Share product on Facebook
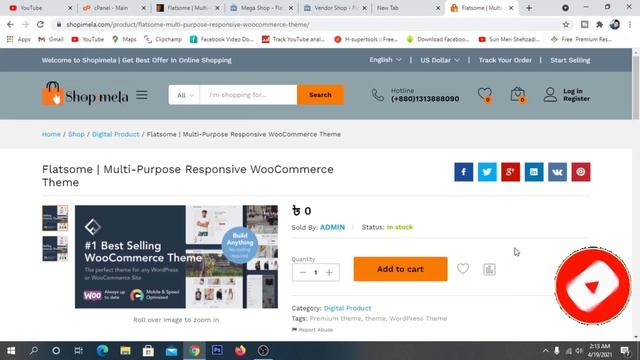 point(464,172)
